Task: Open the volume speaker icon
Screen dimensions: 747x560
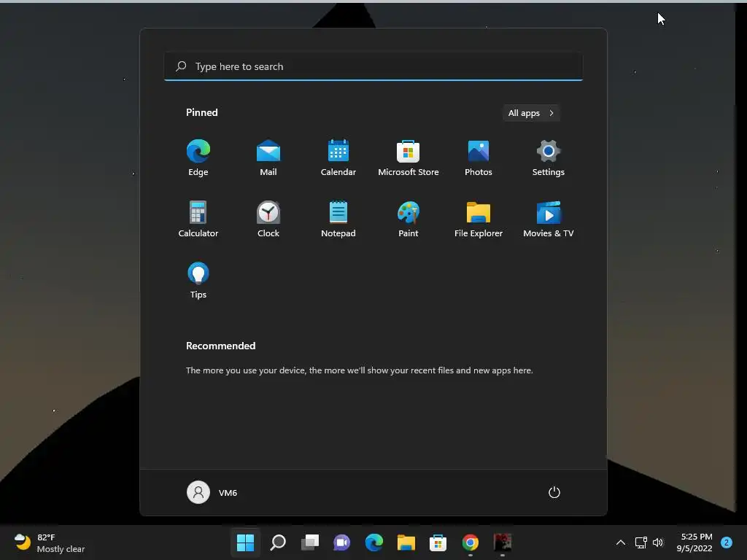Action: click(x=658, y=542)
